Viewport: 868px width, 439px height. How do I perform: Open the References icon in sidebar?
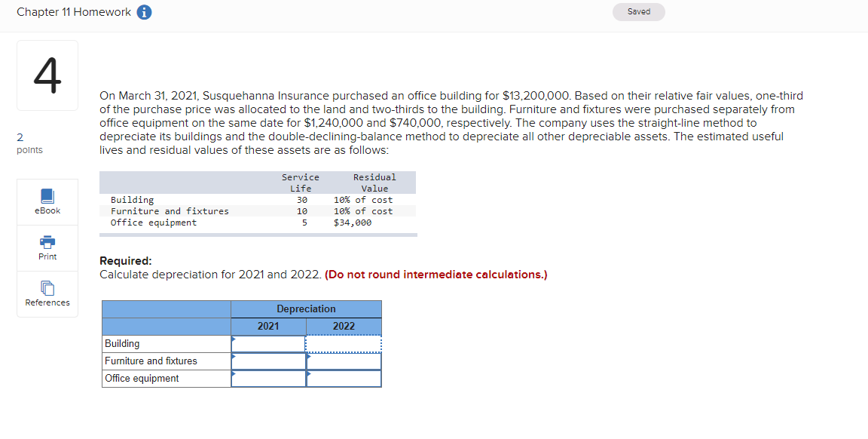(x=47, y=288)
